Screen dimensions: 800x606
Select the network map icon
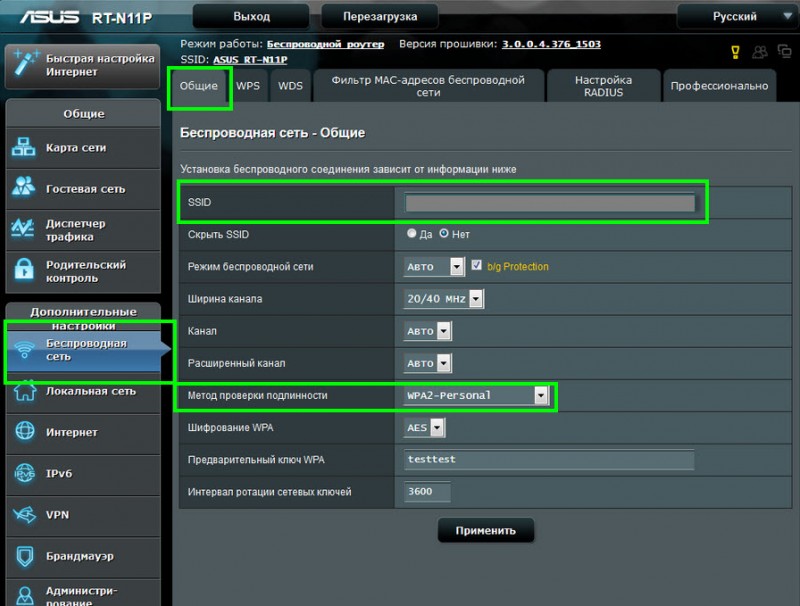(23, 147)
